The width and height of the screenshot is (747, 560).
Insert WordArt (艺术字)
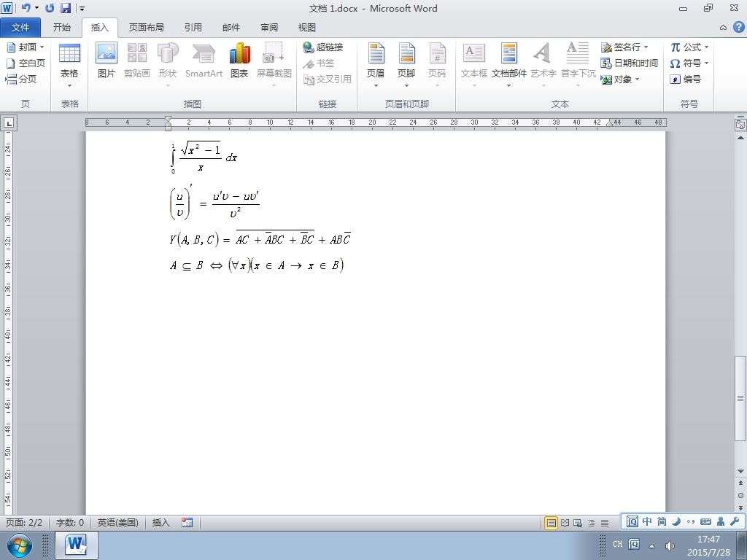click(x=543, y=65)
